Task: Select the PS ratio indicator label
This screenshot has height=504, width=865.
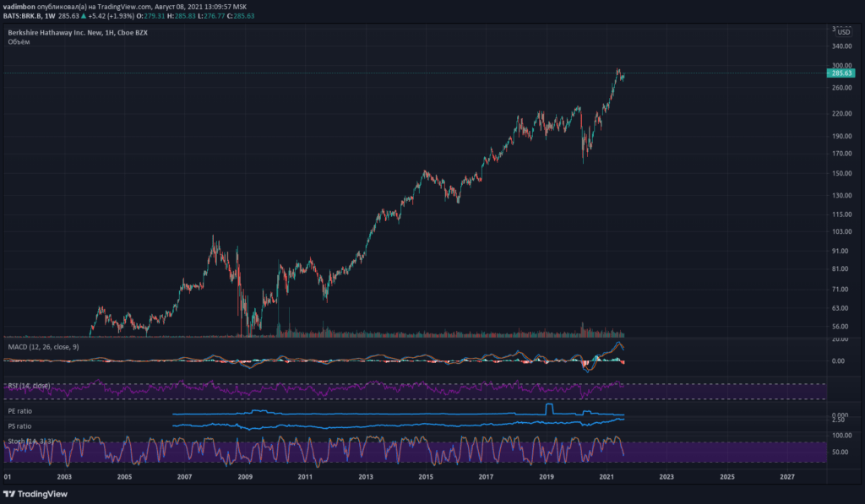Action: 19,426
